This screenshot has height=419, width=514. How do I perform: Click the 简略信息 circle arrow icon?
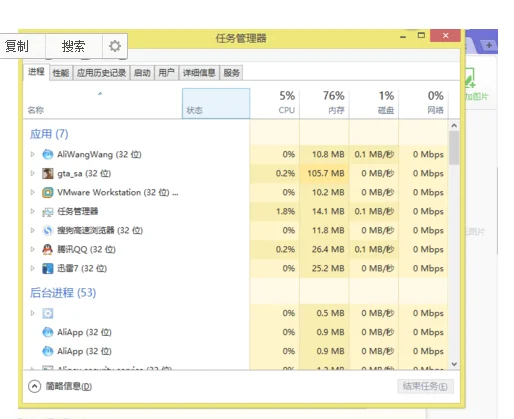coord(34,386)
